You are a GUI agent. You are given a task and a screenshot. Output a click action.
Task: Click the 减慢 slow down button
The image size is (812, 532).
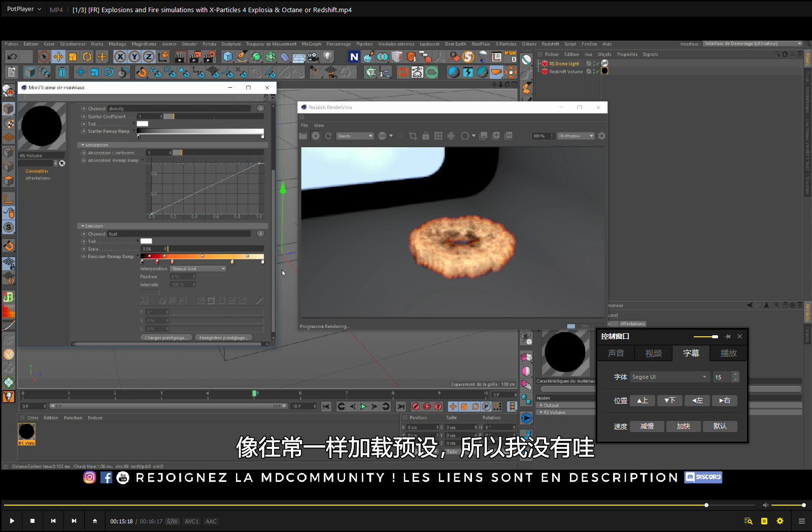click(x=647, y=427)
